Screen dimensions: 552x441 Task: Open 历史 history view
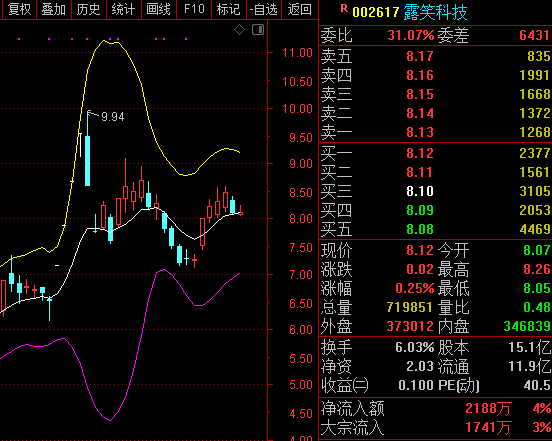coord(88,10)
